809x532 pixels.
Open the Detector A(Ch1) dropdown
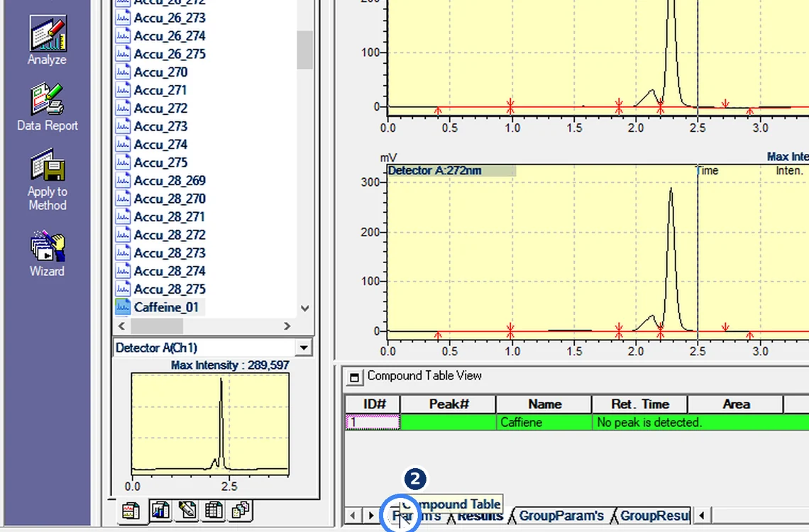[x=304, y=348]
